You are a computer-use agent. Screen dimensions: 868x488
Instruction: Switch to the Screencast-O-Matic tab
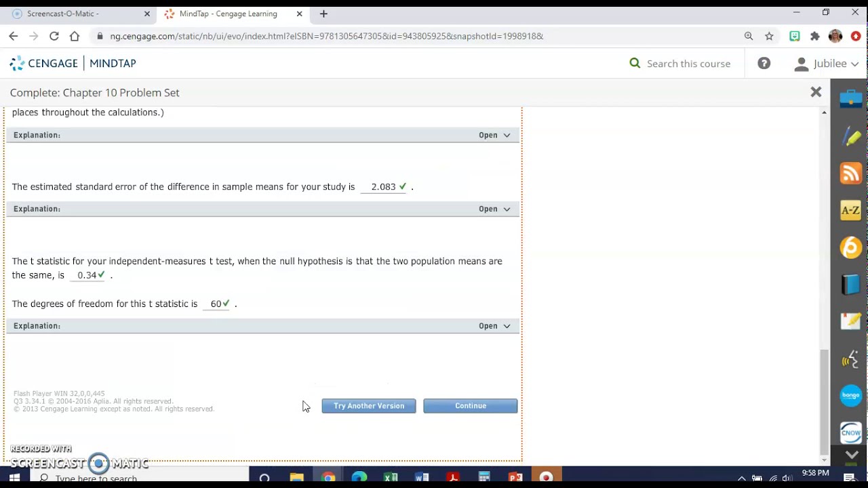click(x=79, y=14)
